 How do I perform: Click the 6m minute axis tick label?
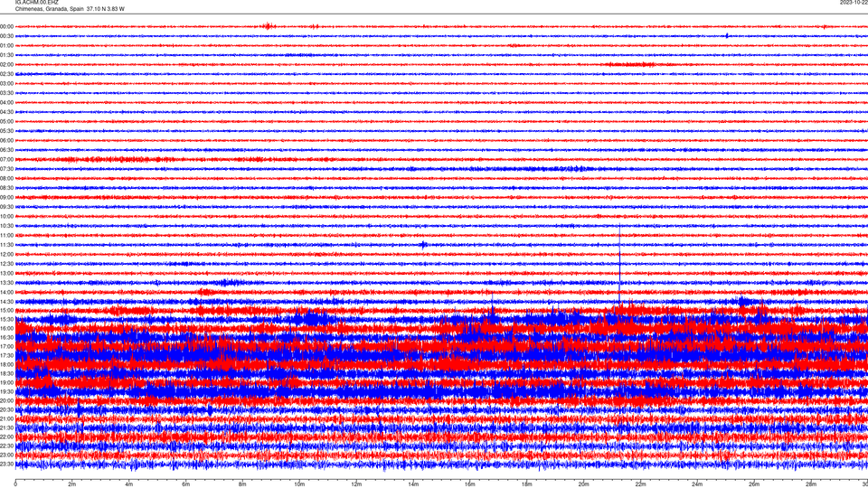185,484
